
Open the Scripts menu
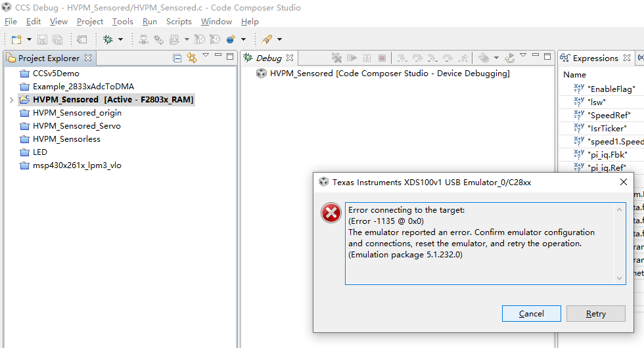tap(179, 21)
